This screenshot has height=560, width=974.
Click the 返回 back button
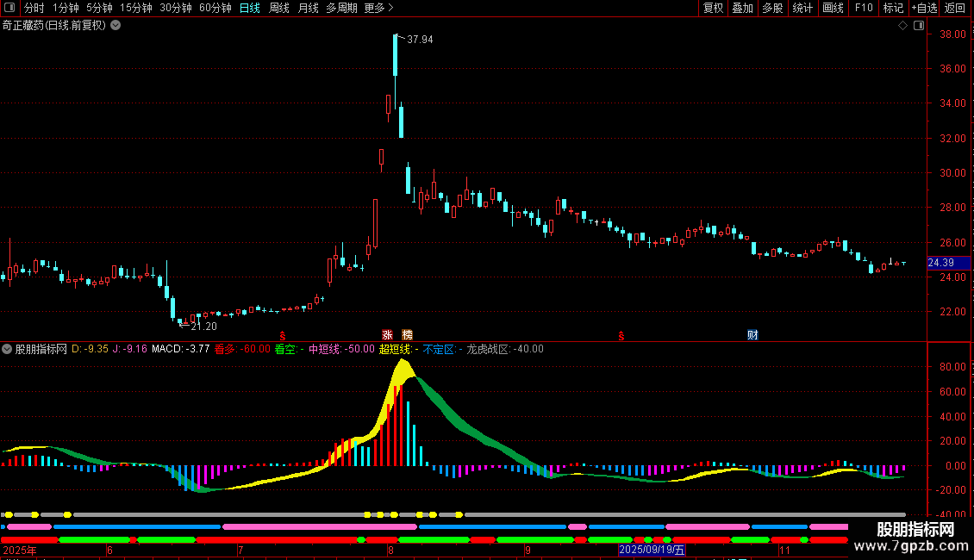tap(955, 8)
